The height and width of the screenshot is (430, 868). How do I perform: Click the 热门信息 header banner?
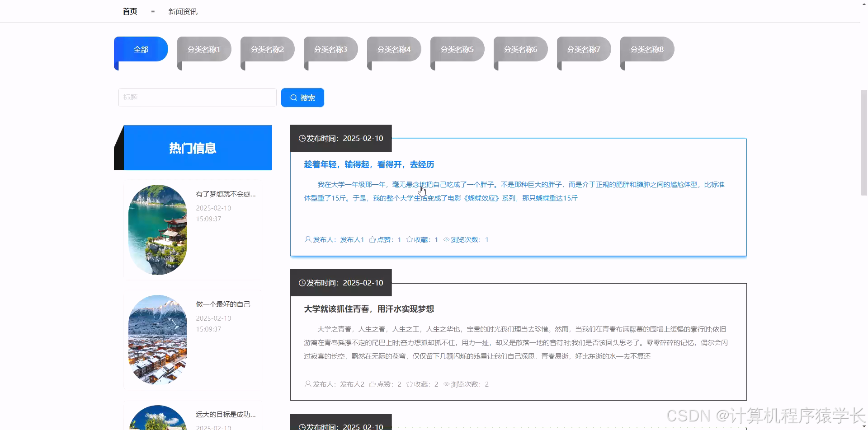pyautogui.click(x=193, y=148)
